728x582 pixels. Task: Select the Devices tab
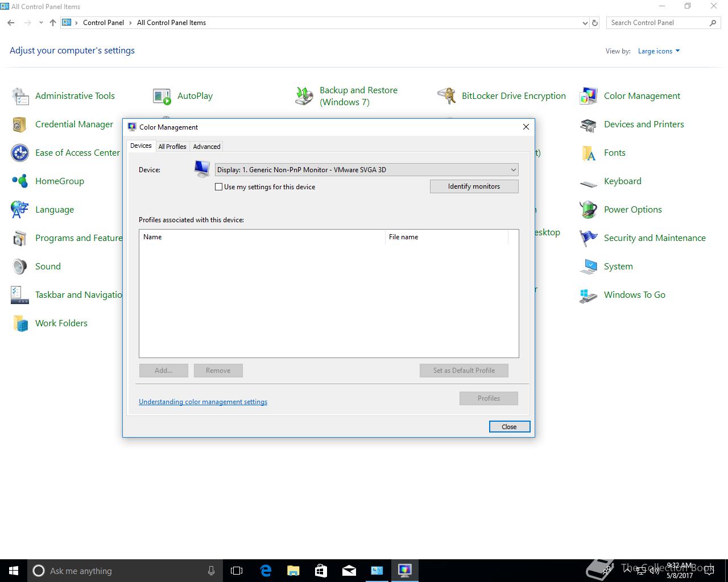[141, 145]
